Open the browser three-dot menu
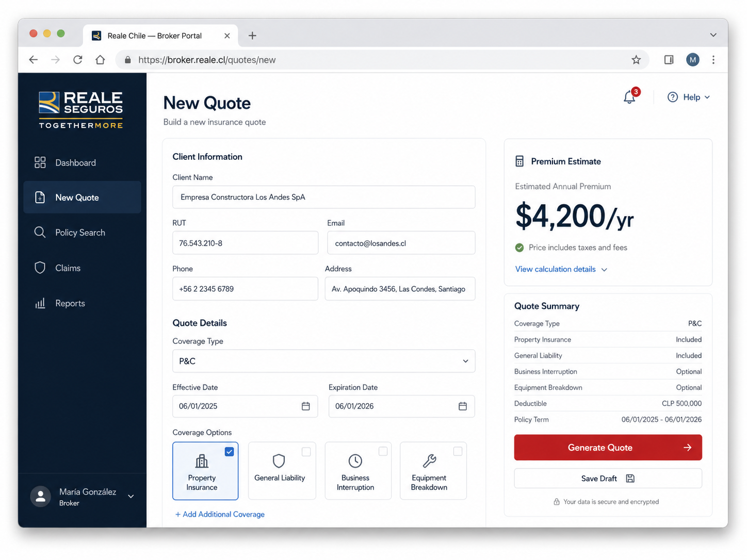747x560 pixels. point(713,60)
